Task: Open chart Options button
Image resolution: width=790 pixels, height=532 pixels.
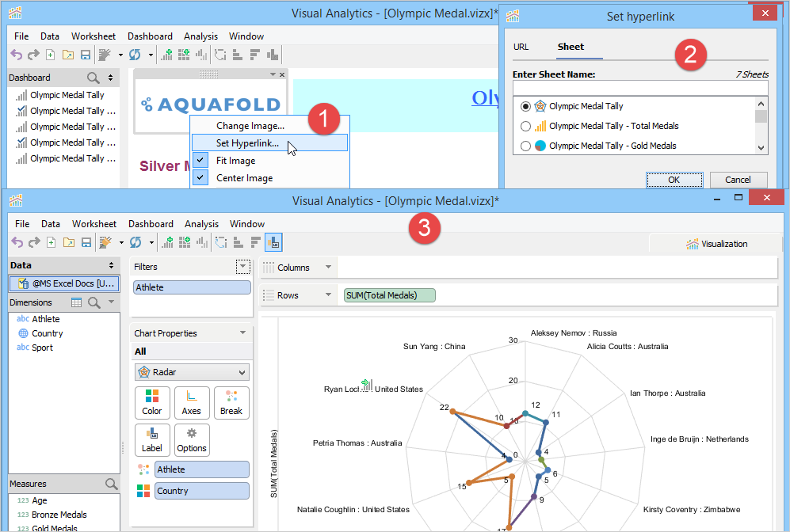Action: point(192,440)
